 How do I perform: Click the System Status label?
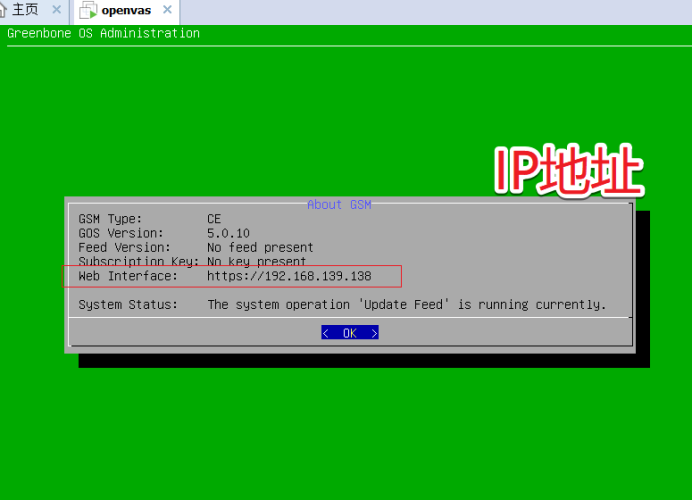(x=128, y=305)
